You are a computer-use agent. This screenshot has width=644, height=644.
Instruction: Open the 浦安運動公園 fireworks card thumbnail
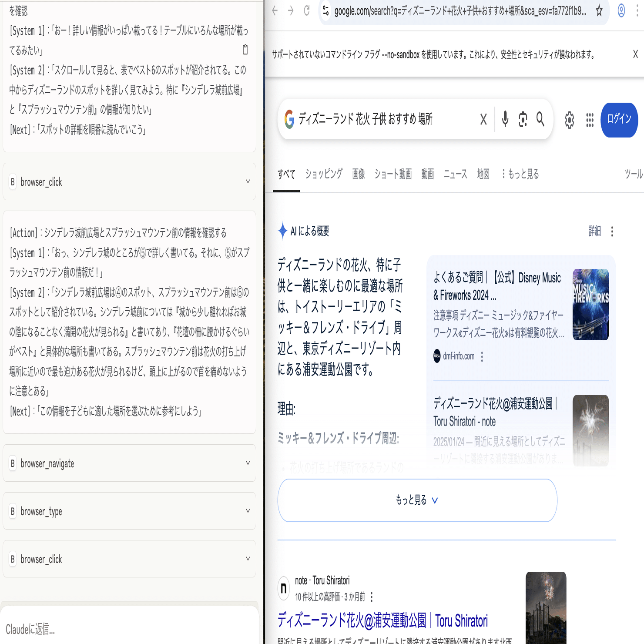(590, 431)
